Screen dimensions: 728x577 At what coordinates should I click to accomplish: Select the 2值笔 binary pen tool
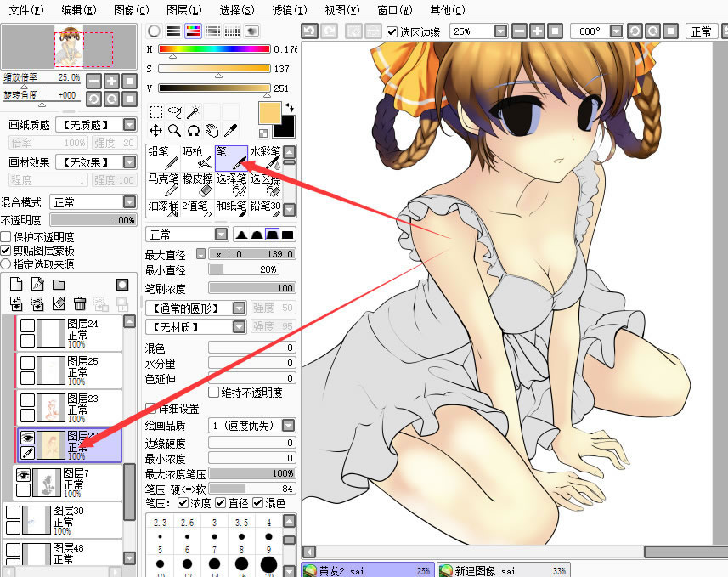(197, 207)
